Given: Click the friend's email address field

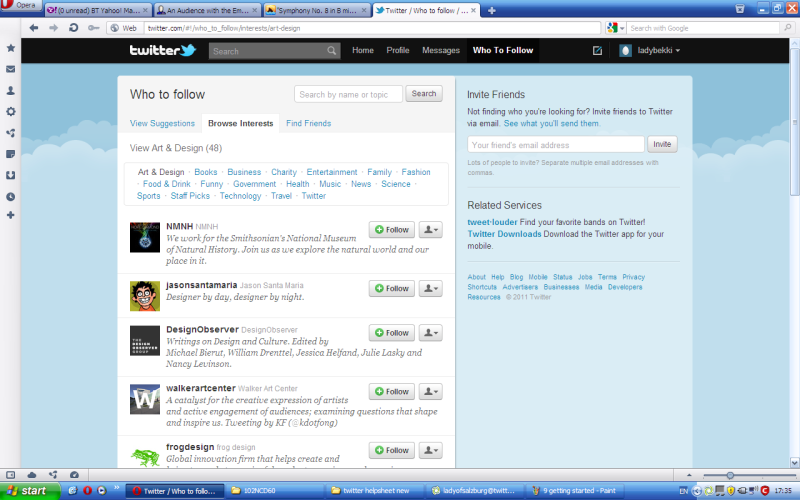Looking at the screenshot, I should (556, 144).
